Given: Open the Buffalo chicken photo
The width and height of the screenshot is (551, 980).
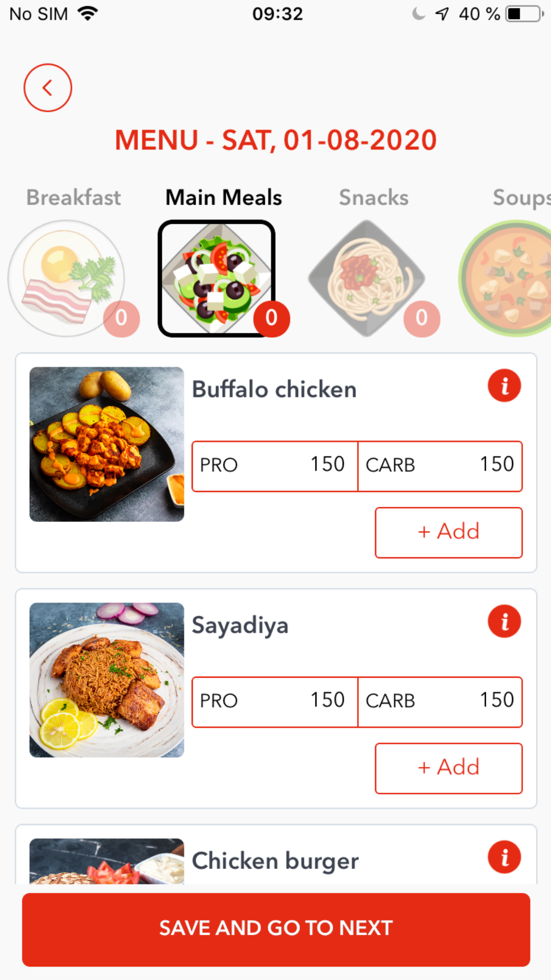Looking at the screenshot, I should click(107, 444).
